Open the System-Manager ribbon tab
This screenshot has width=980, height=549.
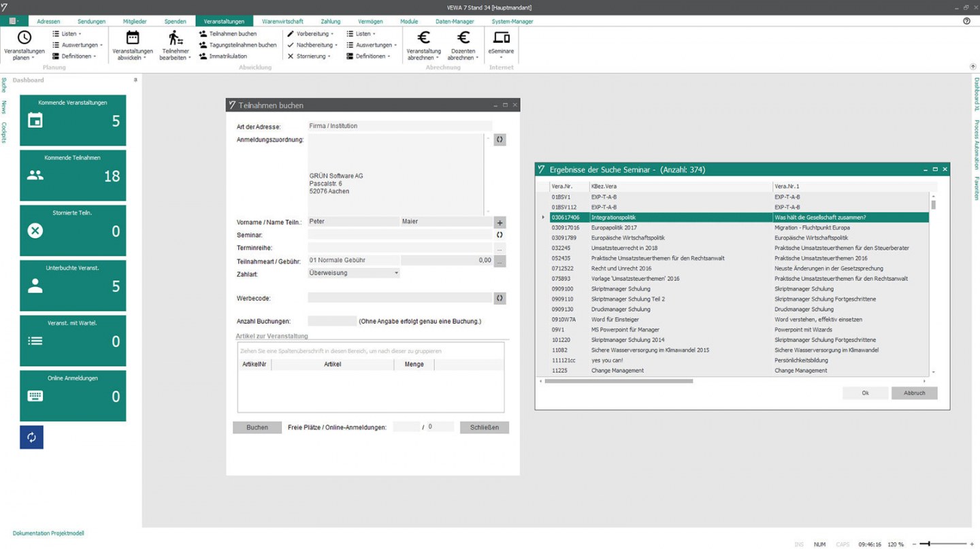click(512, 21)
